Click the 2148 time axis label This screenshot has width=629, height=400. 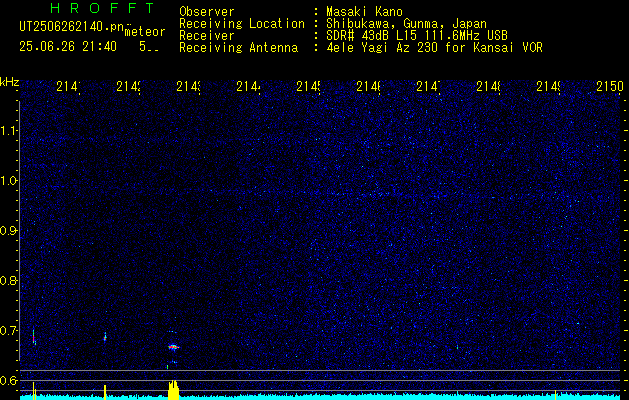(489, 86)
